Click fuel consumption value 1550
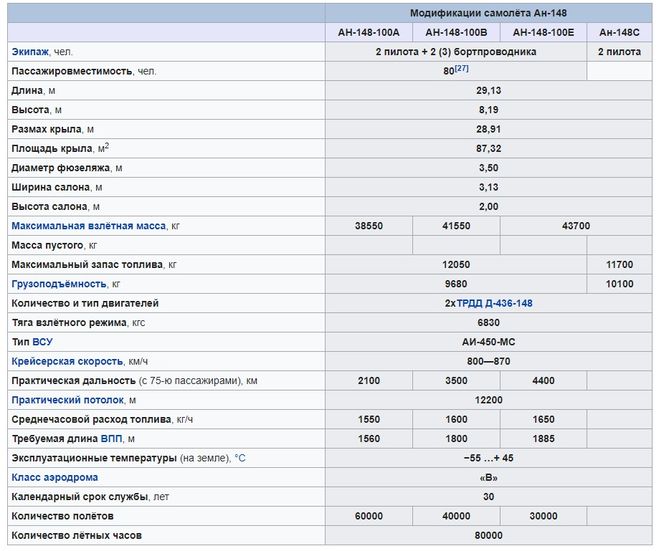Viewport: 659px width, 551px height. [369, 419]
